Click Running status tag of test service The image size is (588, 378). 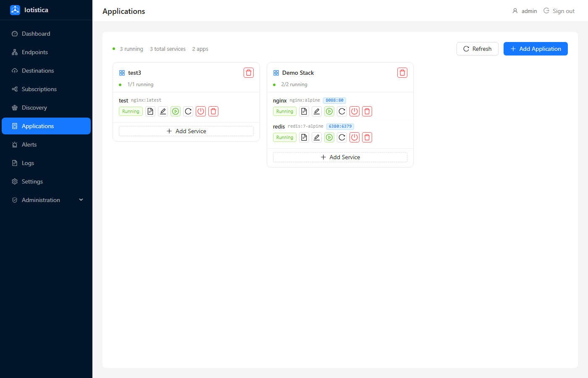click(131, 111)
